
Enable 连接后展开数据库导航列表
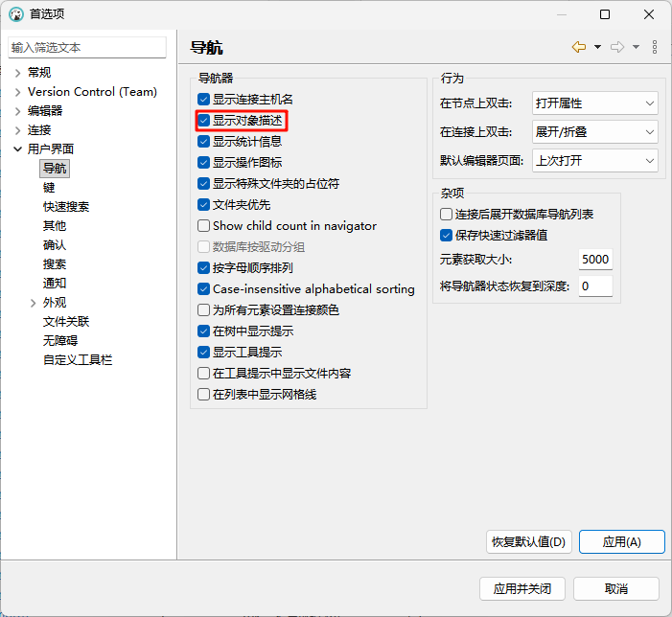click(446, 214)
